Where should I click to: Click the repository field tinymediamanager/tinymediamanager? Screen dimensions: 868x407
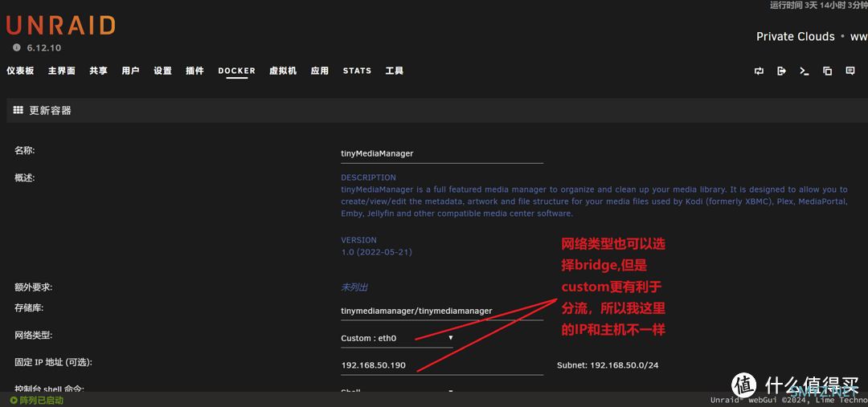[x=442, y=311]
